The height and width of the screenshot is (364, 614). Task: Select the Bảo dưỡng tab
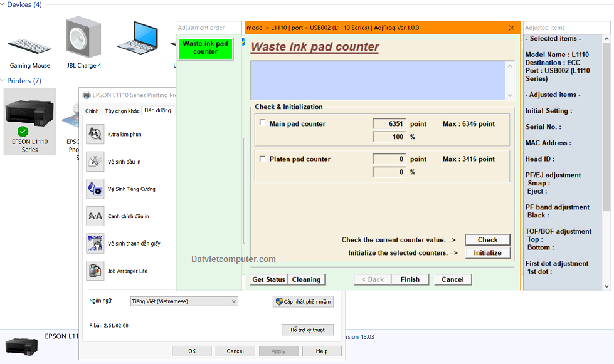[x=158, y=110]
